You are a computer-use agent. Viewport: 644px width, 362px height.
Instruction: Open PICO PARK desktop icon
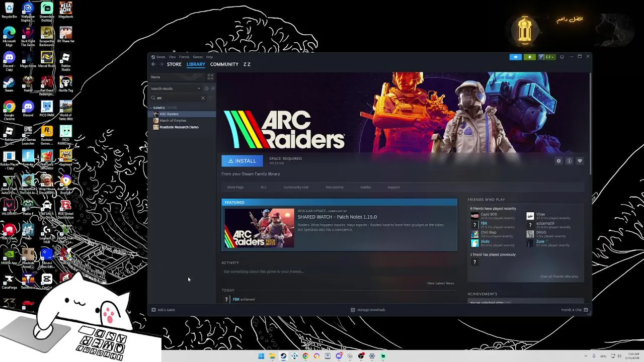click(47, 109)
